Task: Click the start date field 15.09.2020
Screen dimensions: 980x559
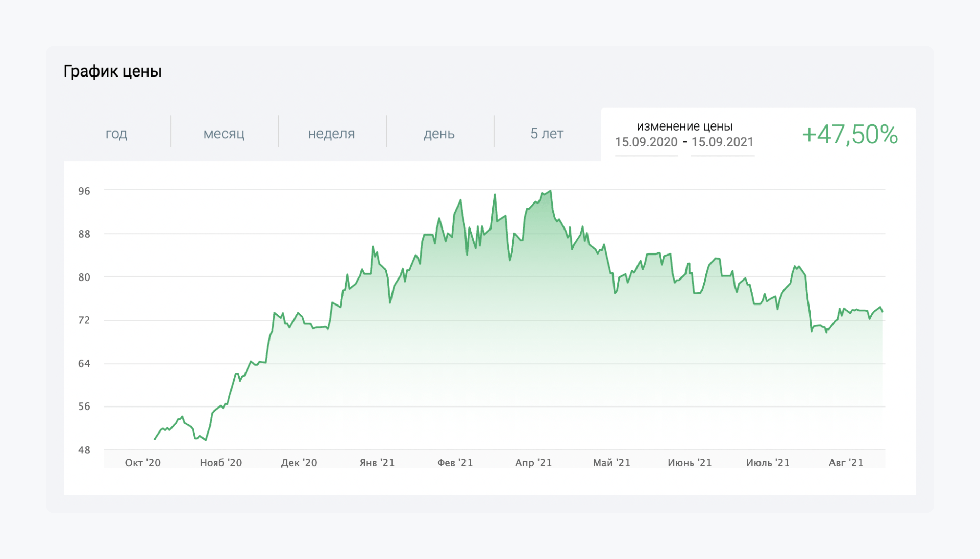Action: pos(646,142)
